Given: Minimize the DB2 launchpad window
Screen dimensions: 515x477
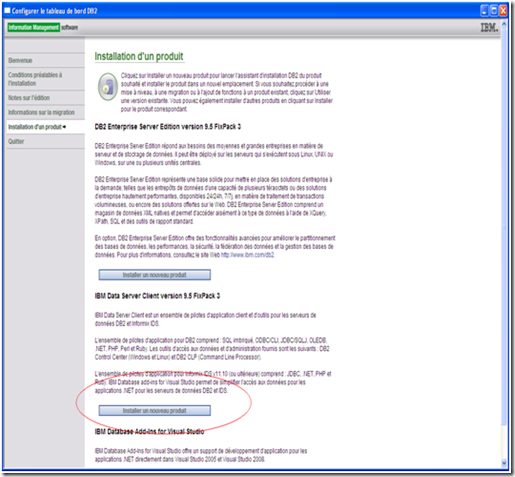Looking at the screenshot, I should click(485, 11).
